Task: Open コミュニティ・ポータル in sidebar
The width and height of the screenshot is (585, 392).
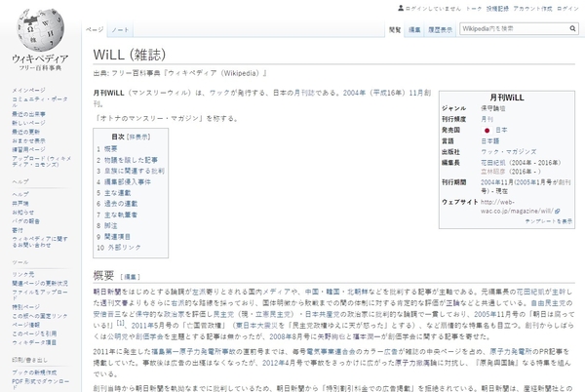Action: click(x=40, y=101)
